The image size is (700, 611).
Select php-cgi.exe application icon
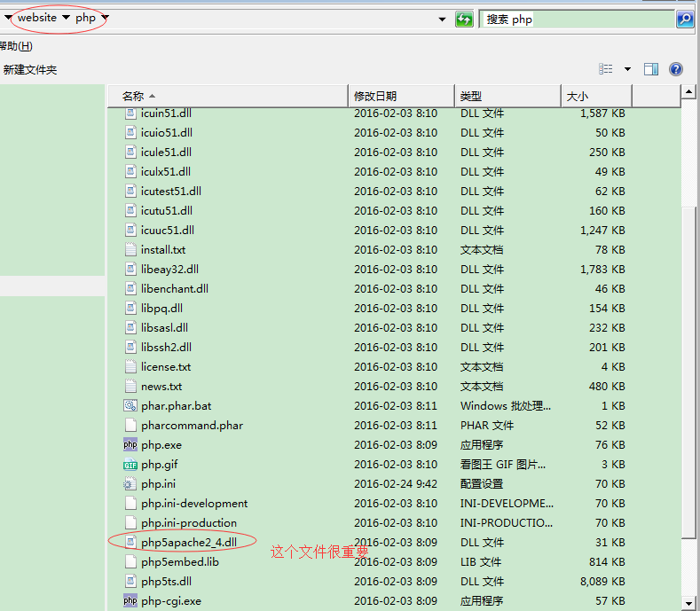coord(130,600)
